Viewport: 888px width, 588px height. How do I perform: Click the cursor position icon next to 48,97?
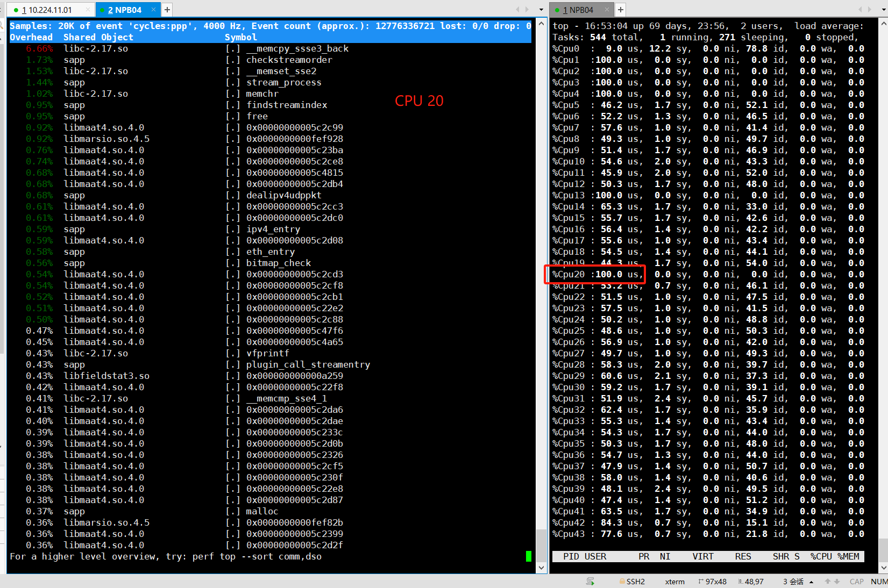point(741,581)
